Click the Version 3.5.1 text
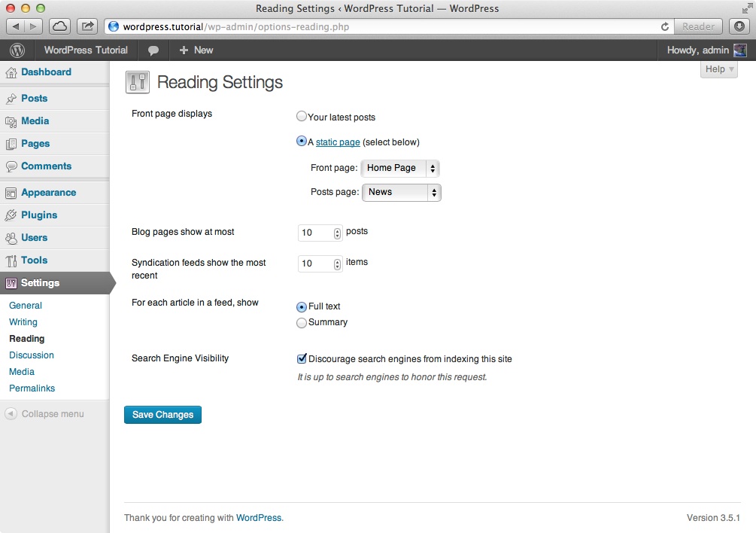 point(713,517)
